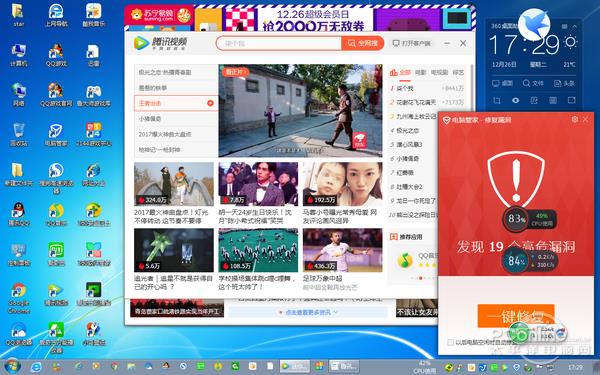Collapse the 360 widget with the chevron
This screenshot has width=600, height=375.
(x=574, y=26)
